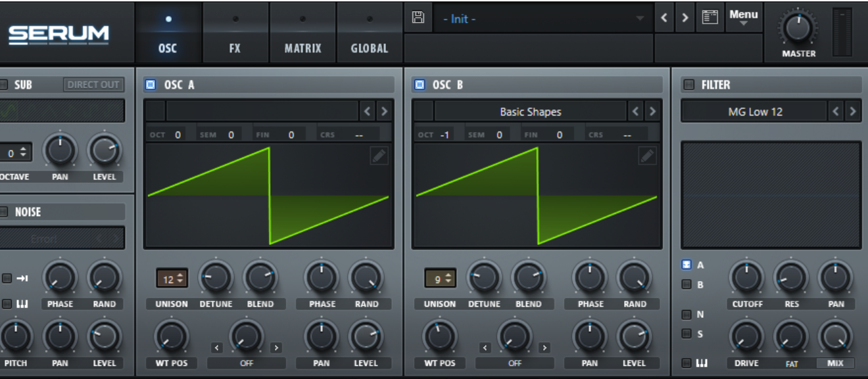Click OSC A waveform display
The width and height of the screenshot is (868, 379).
[268, 196]
